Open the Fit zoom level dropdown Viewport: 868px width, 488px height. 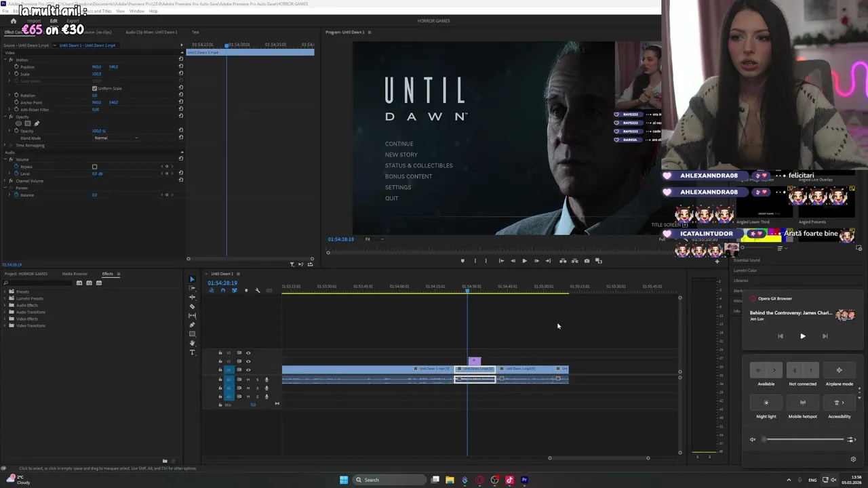pyautogui.click(x=374, y=239)
